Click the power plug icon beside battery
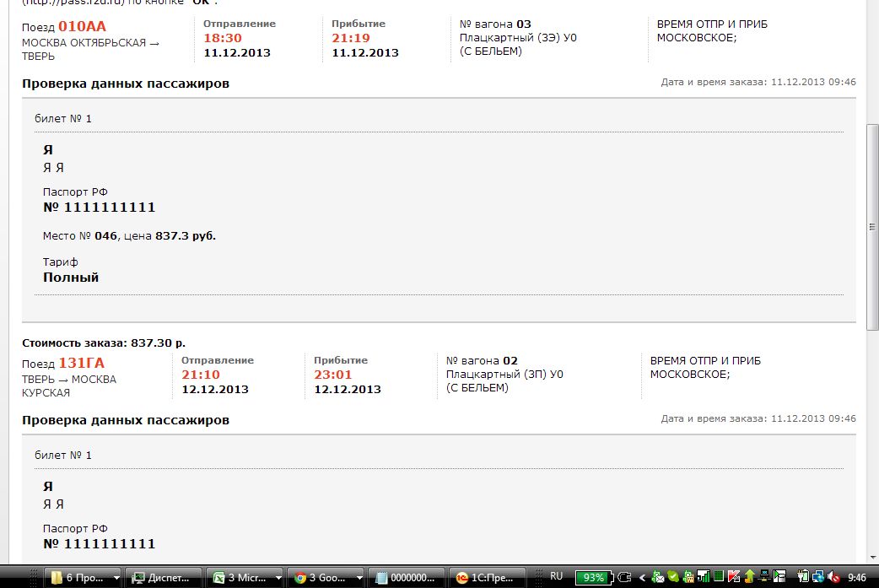879x588 pixels. point(624,578)
